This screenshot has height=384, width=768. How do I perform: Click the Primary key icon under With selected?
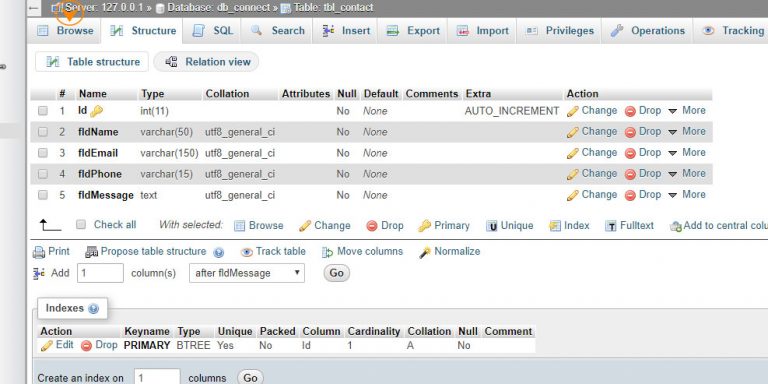tap(424, 226)
